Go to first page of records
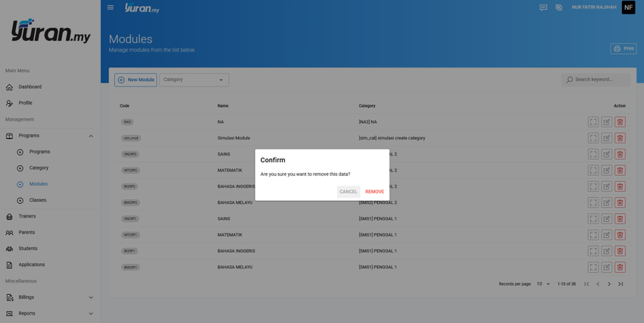 586,284
